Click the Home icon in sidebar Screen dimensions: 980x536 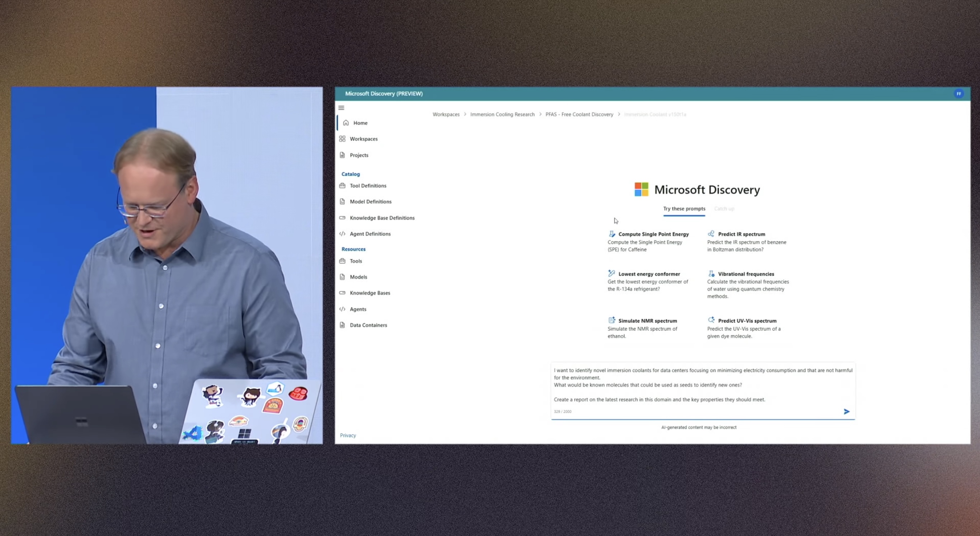coord(346,122)
